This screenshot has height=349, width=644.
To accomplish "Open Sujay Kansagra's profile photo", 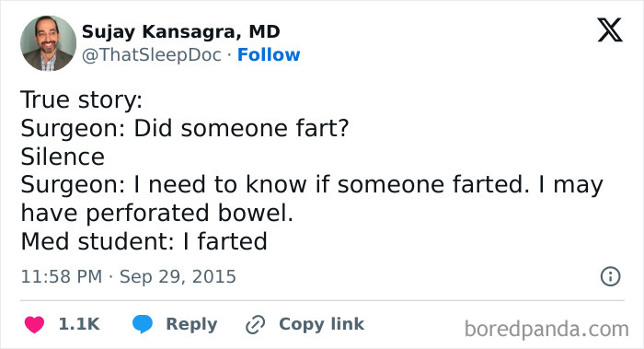I will (x=49, y=43).
